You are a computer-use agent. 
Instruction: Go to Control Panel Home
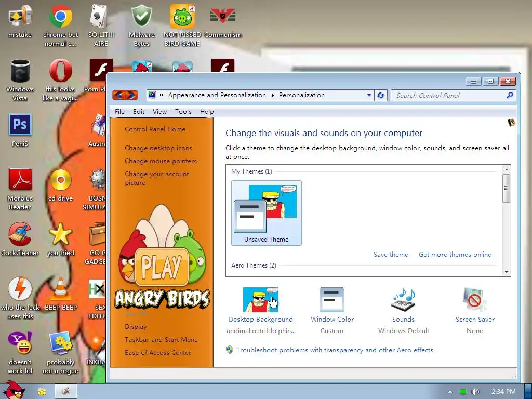[155, 129]
